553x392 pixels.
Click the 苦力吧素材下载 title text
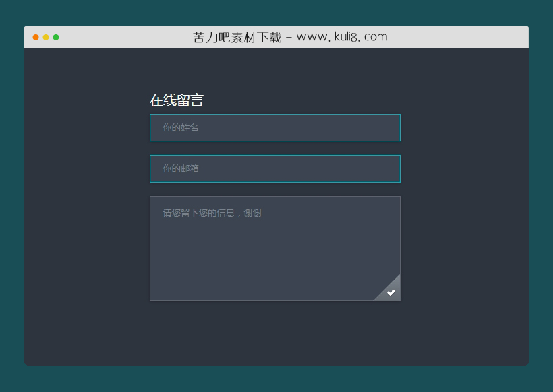coord(239,36)
